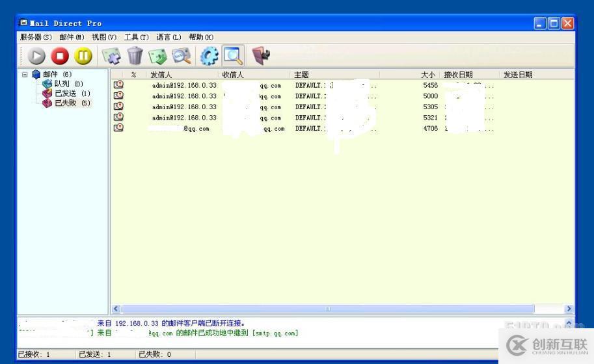Open the 工具(T) menu
Viewport: 594px width, 364px height.
tap(137, 37)
